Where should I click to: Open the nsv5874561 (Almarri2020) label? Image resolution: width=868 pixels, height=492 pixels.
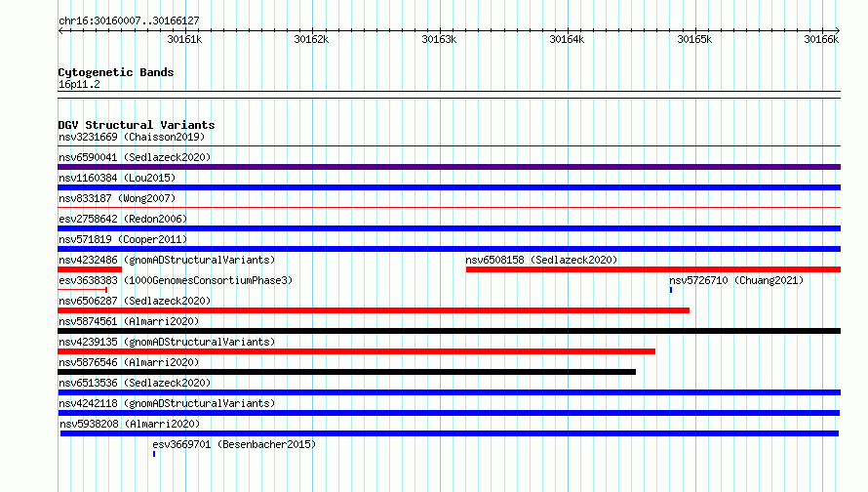point(129,321)
